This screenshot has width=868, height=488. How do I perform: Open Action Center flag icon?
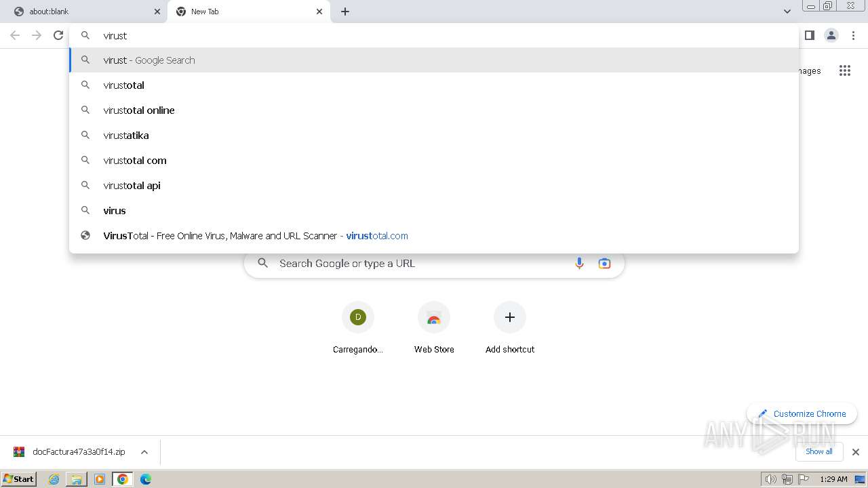(x=804, y=479)
